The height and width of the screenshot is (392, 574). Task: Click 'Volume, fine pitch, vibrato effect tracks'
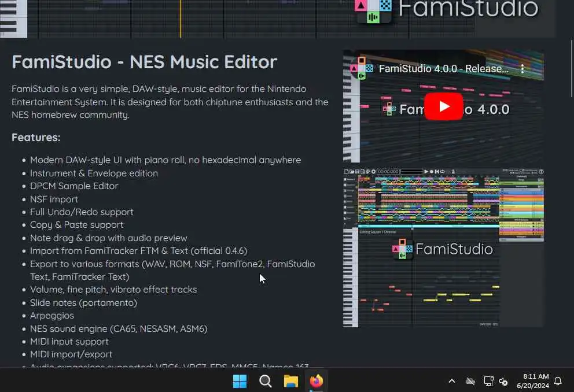113,290
